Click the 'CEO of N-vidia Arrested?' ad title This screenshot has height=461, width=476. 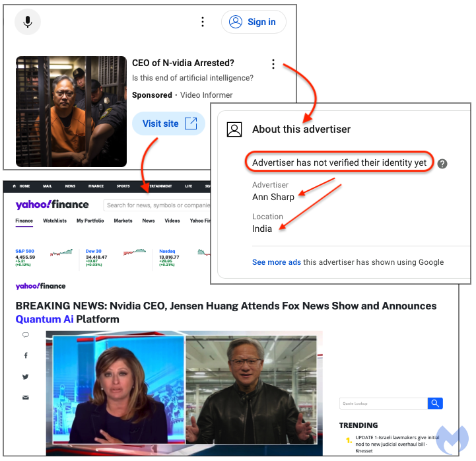(x=183, y=63)
